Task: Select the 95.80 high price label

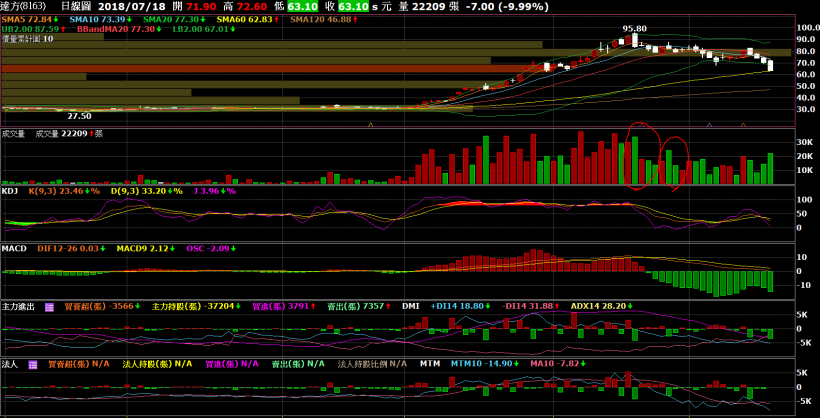Action: point(634,28)
